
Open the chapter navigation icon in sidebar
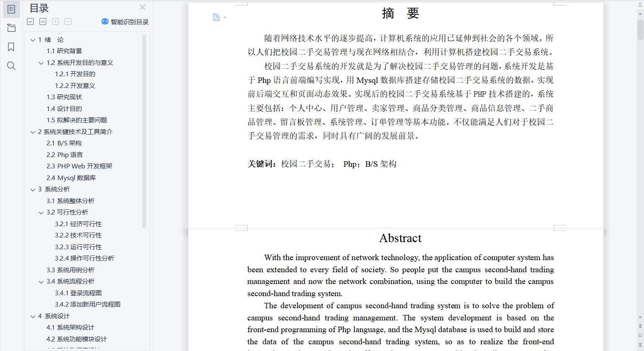pos(11,28)
